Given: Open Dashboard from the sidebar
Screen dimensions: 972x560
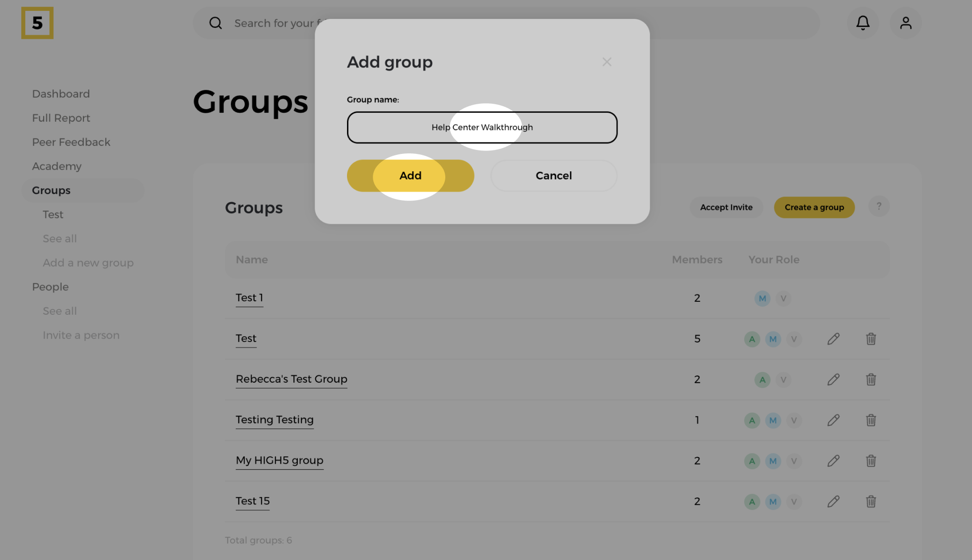Looking at the screenshot, I should (x=61, y=94).
